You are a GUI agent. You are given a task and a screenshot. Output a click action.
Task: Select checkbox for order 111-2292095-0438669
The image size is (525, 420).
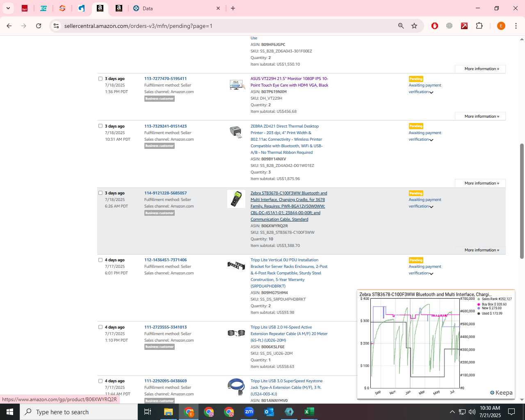coord(100,381)
